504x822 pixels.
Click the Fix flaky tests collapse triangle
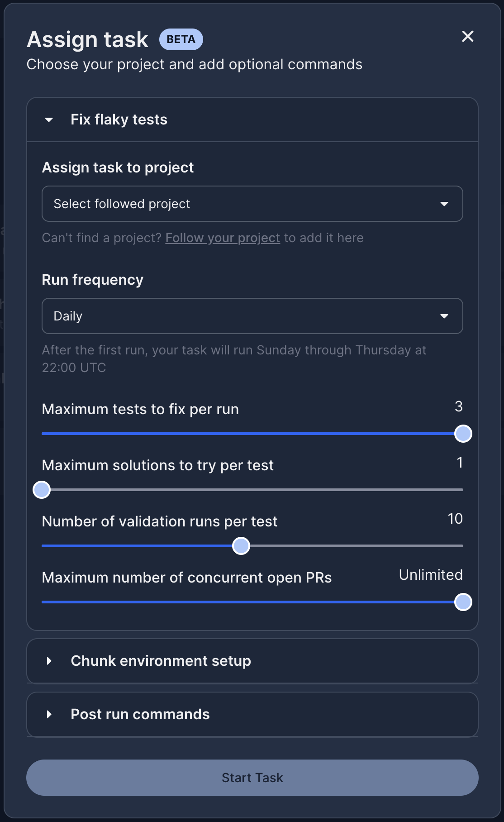[49, 120]
